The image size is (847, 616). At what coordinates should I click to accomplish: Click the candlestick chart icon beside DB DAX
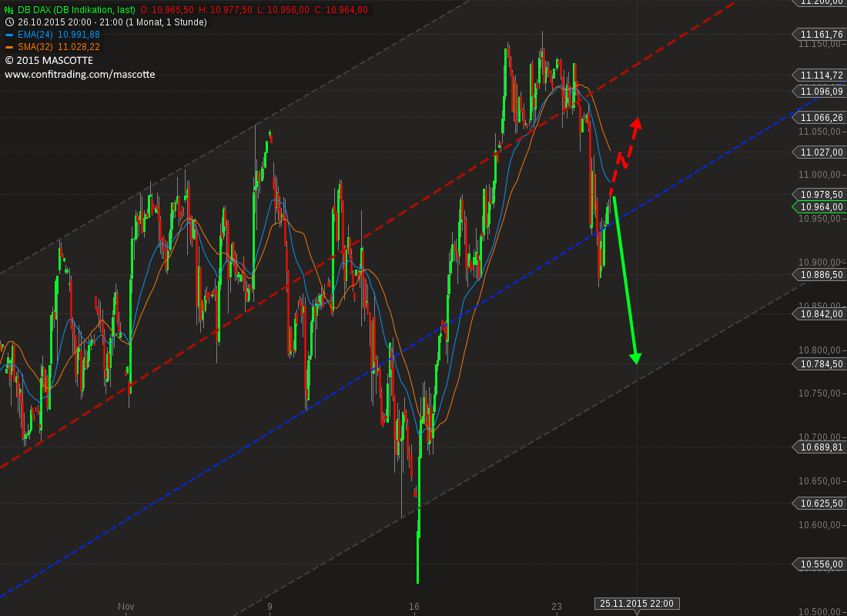pyautogui.click(x=8, y=10)
